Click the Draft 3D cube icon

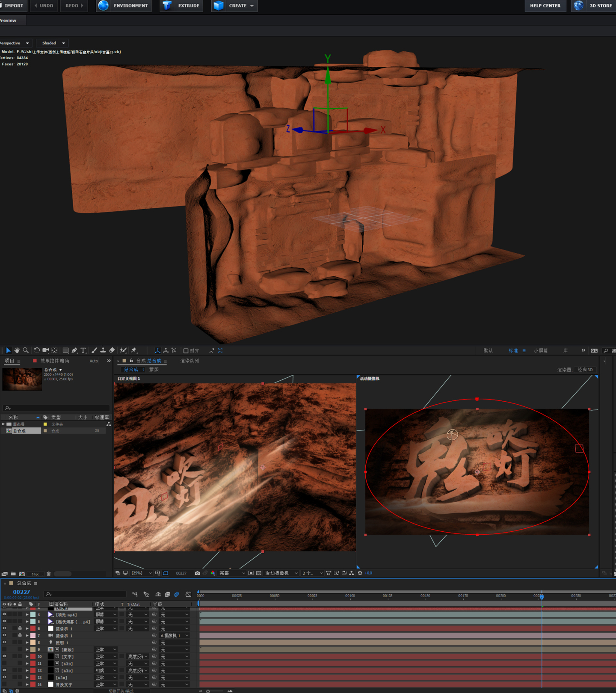pos(146,594)
